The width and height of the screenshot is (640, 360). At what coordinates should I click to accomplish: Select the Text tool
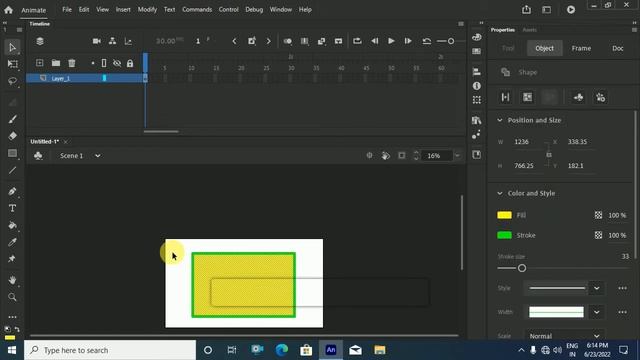12,208
